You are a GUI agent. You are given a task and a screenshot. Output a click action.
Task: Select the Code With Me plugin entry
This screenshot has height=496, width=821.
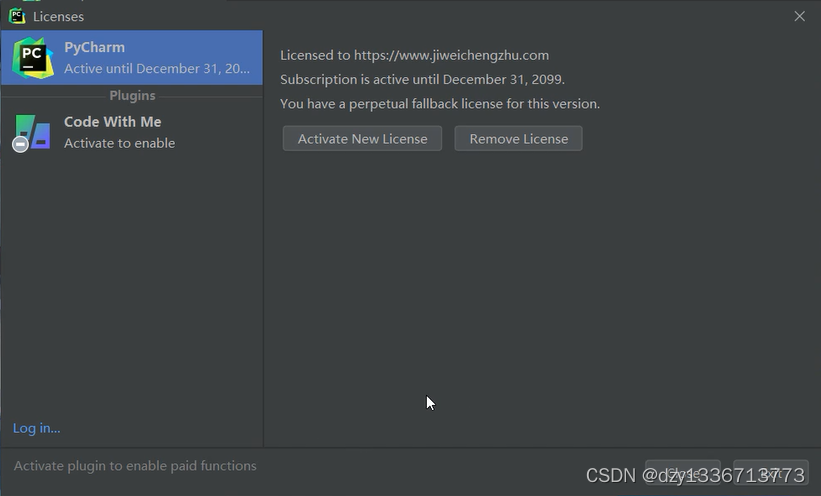coord(132,132)
